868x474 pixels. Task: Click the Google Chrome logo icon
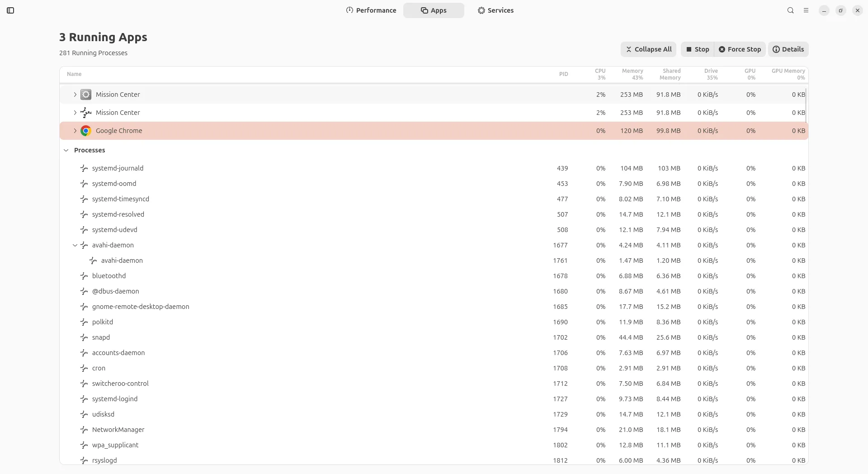(x=86, y=131)
